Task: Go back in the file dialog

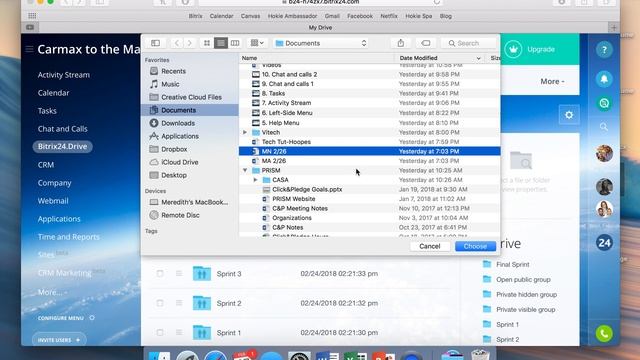Action: 177,43
